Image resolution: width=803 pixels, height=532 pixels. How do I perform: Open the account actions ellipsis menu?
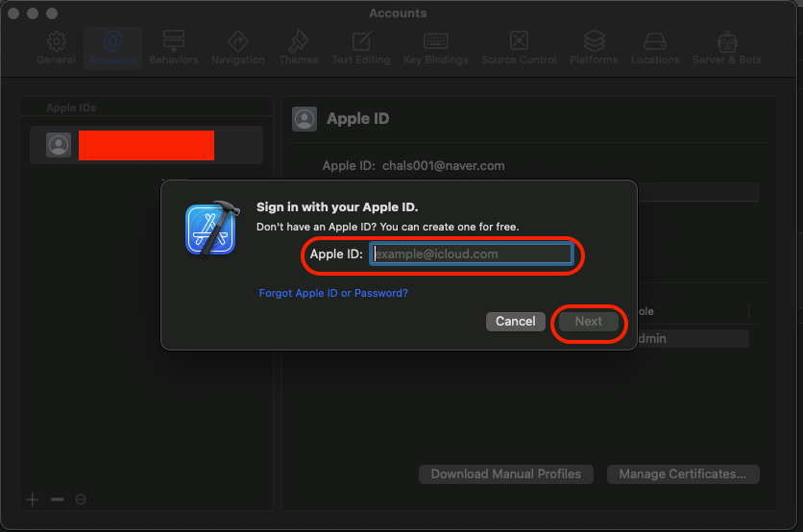coord(81,499)
